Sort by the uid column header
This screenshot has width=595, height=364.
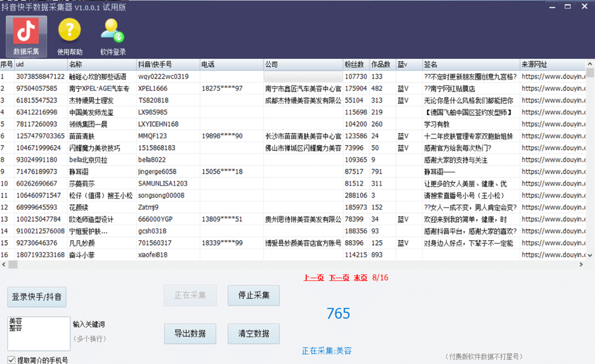pos(41,64)
